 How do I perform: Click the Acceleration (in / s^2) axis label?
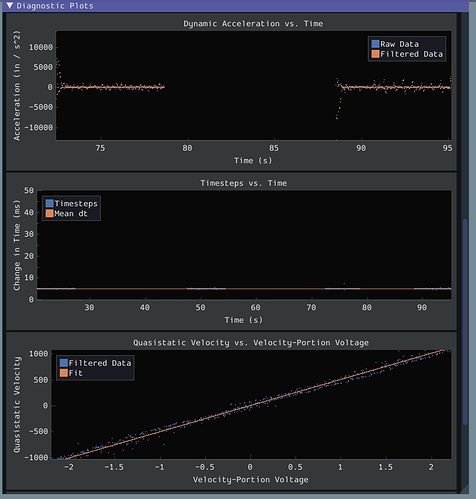point(17,86)
